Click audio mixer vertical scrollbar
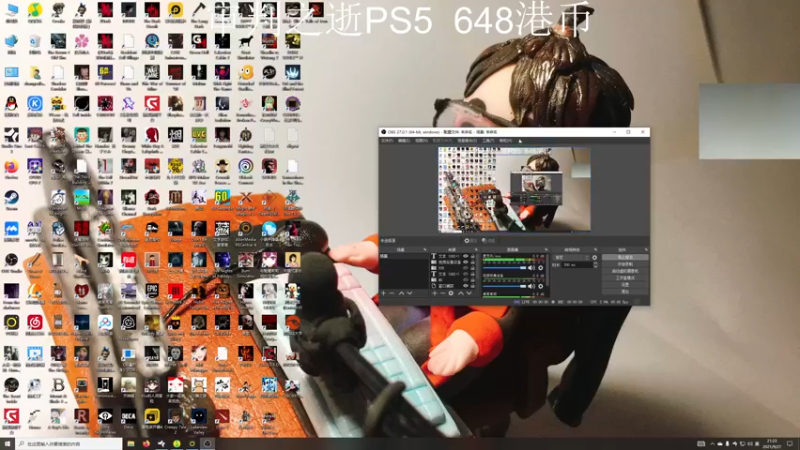The width and height of the screenshot is (800, 450). 547,270
